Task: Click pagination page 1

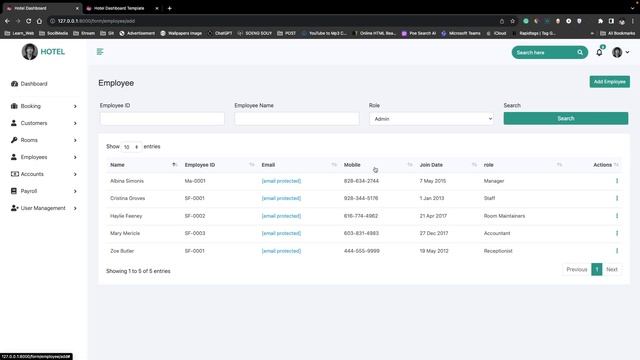Action: pyautogui.click(x=597, y=269)
